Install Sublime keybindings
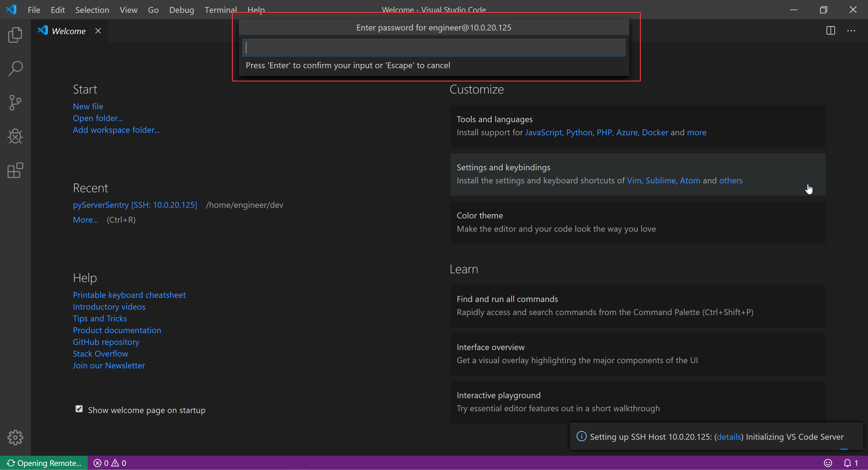The width and height of the screenshot is (868, 470). tap(660, 180)
